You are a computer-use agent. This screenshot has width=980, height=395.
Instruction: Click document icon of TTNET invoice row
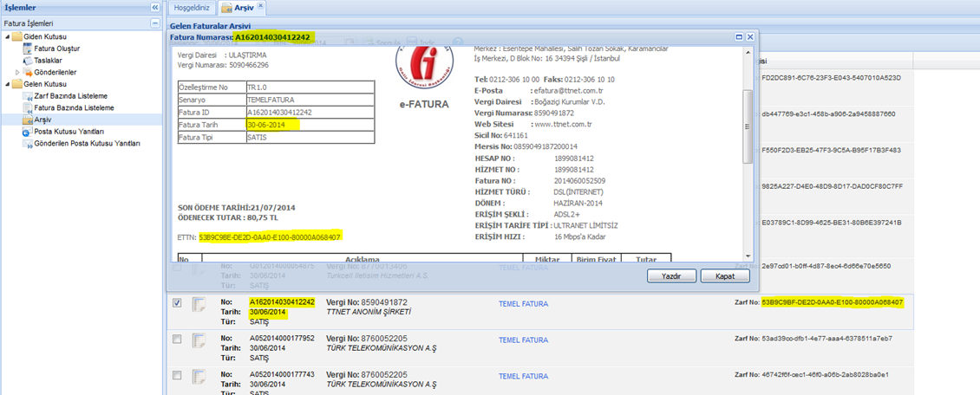199,304
